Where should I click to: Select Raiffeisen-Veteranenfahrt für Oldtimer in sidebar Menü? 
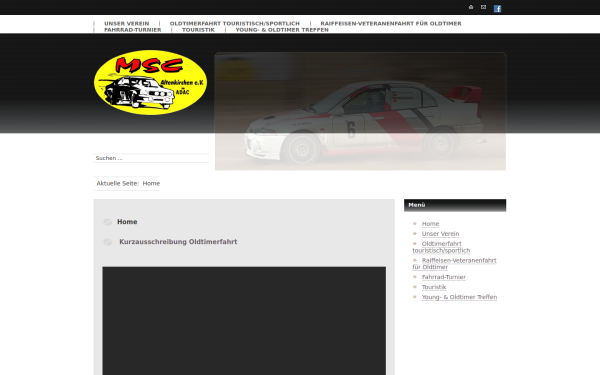[455, 264]
